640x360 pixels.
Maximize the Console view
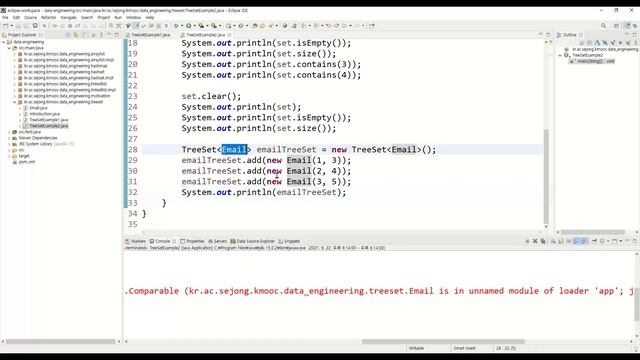coord(635,241)
